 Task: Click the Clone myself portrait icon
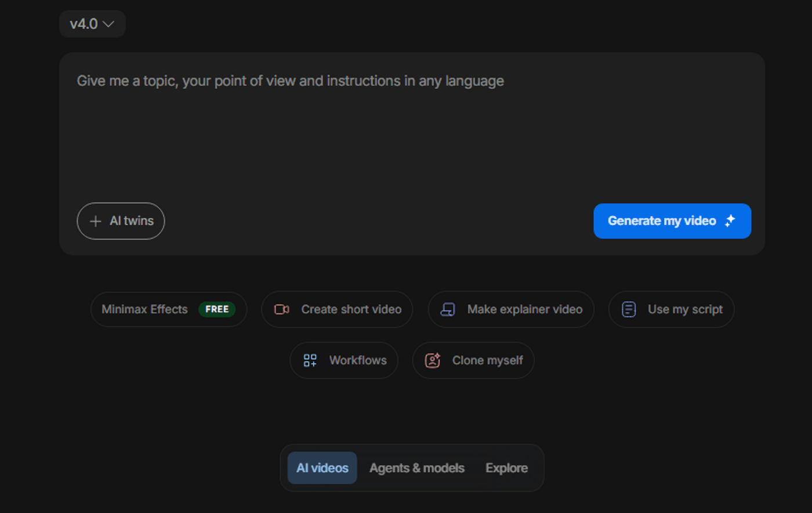click(x=433, y=360)
